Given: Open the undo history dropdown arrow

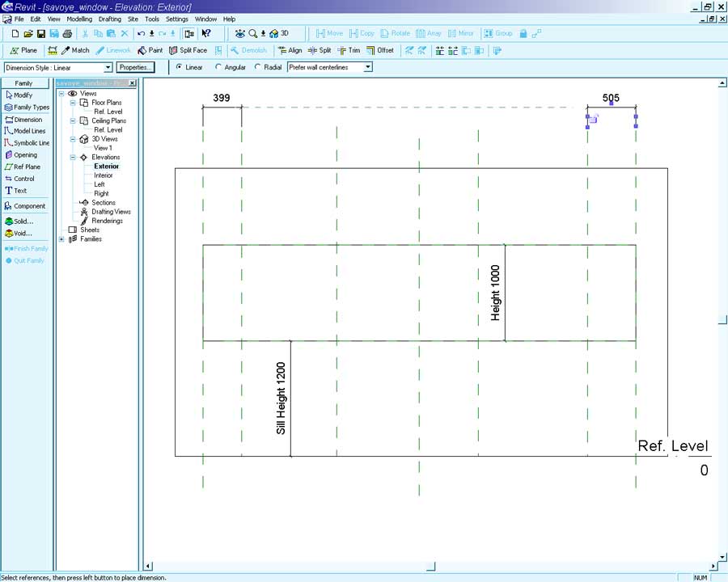Looking at the screenshot, I should (x=151, y=33).
